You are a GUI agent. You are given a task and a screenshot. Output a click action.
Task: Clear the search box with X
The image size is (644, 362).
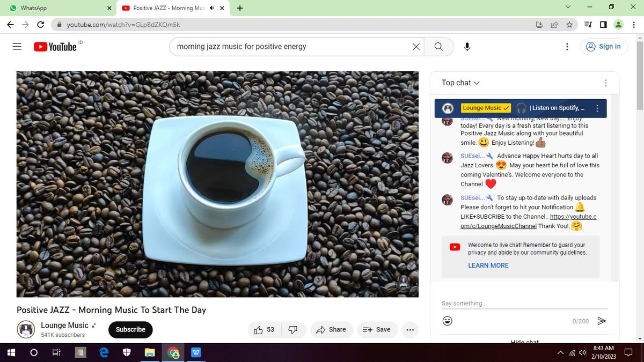pyautogui.click(x=416, y=47)
